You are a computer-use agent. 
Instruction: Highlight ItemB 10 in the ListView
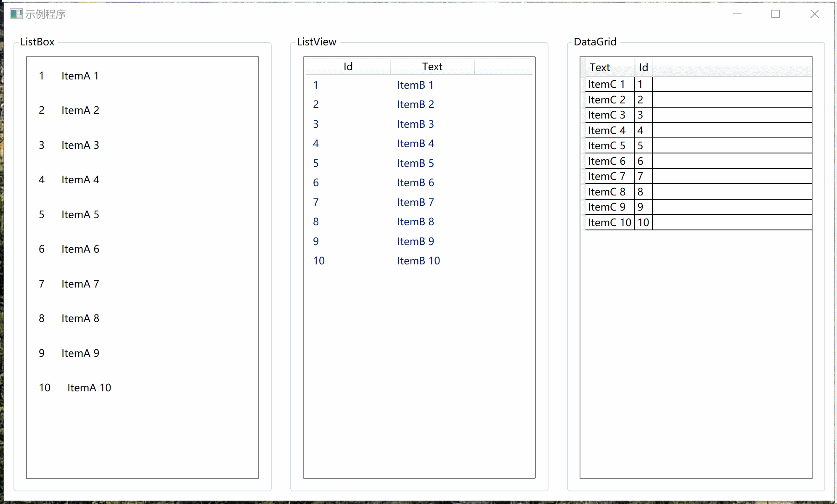coord(418,261)
